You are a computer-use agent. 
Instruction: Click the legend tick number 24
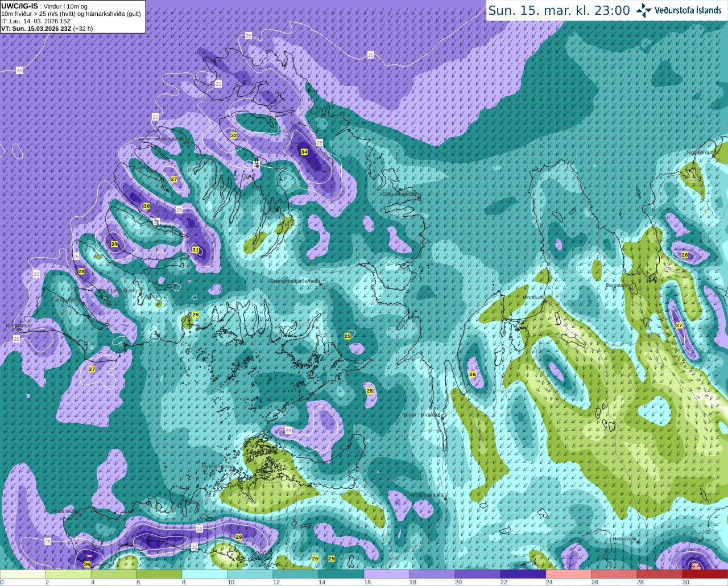click(549, 582)
